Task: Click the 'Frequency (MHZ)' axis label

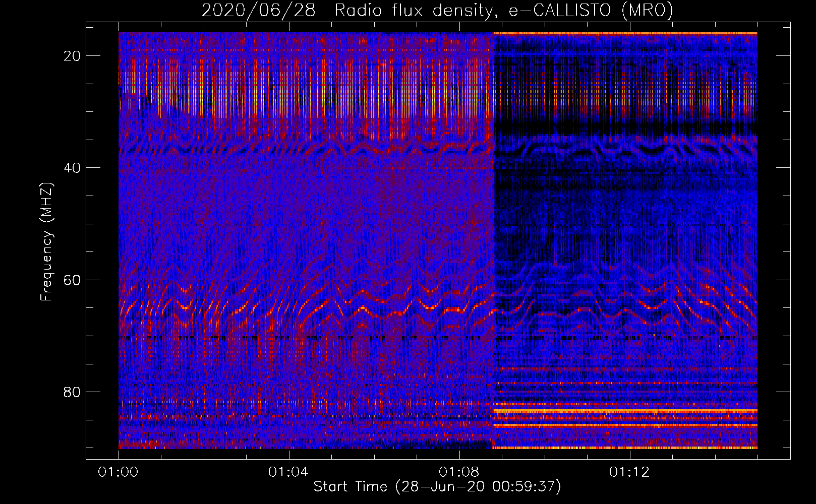Action: (x=46, y=241)
